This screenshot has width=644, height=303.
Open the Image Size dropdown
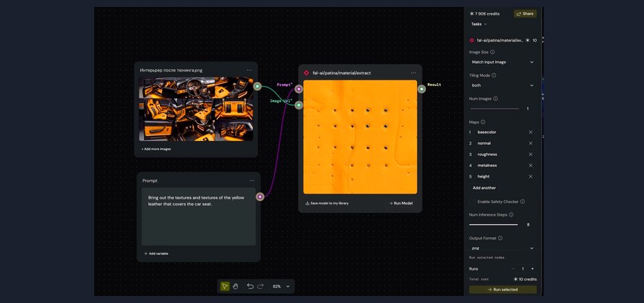click(502, 62)
